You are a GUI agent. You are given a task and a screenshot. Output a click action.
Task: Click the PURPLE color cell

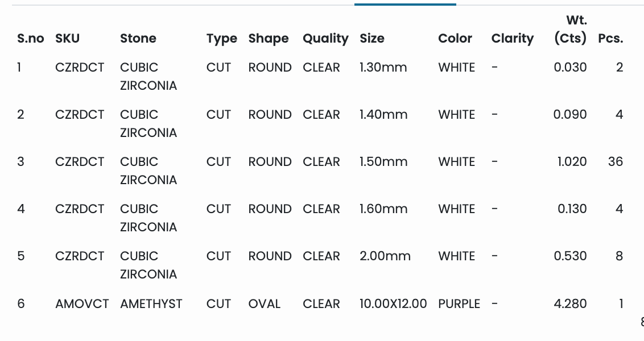pyautogui.click(x=459, y=303)
